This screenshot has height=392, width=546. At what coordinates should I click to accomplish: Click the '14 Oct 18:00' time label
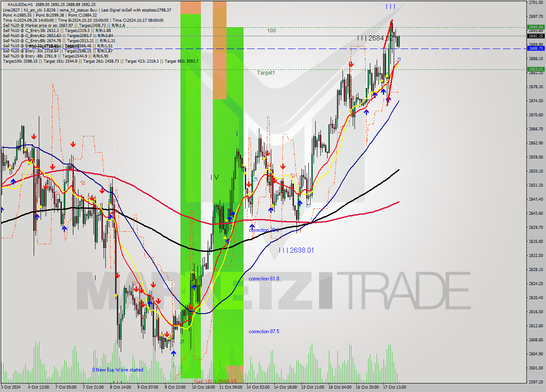[285, 387]
